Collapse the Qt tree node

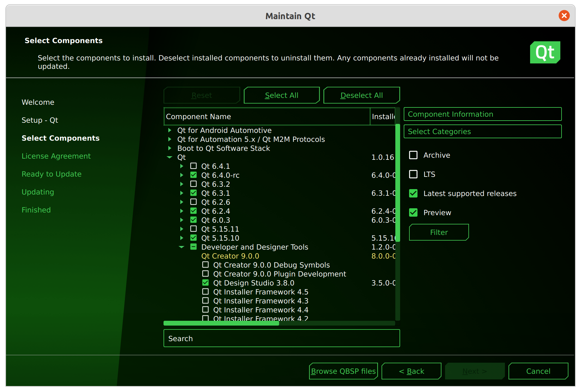point(170,157)
